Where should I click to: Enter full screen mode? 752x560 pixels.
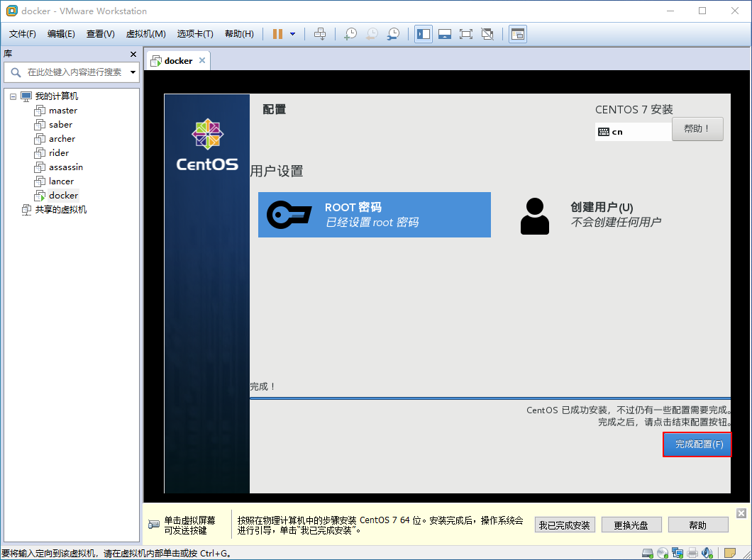[x=466, y=33]
